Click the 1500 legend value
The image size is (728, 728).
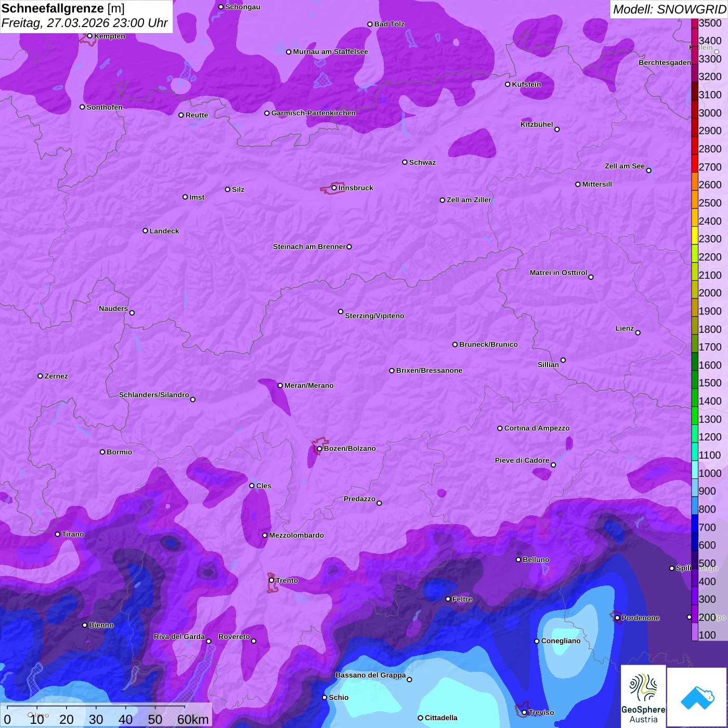(x=710, y=383)
